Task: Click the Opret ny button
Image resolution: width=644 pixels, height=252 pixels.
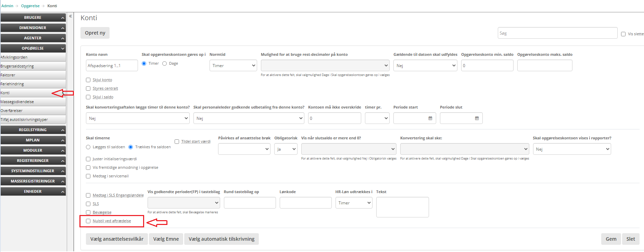Action: pyautogui.click(x=95, y=33)
